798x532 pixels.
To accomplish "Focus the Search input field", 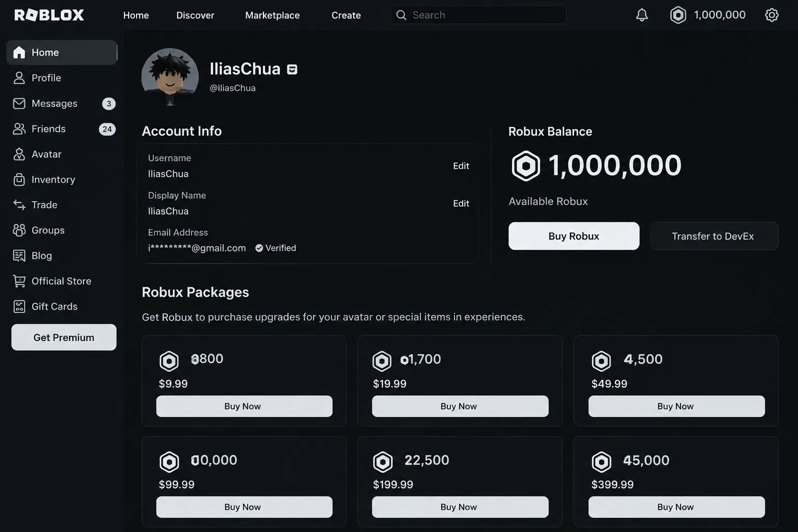I will 478,15.
